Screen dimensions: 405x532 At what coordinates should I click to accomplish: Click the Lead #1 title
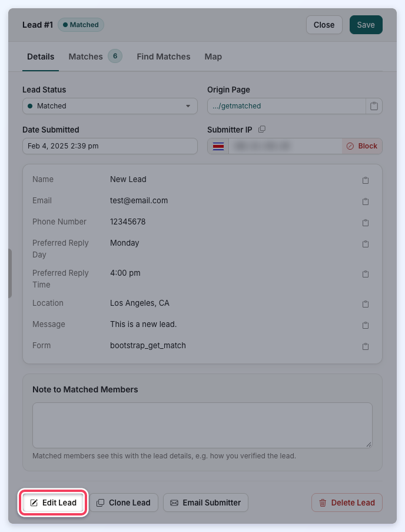point(38,25)
